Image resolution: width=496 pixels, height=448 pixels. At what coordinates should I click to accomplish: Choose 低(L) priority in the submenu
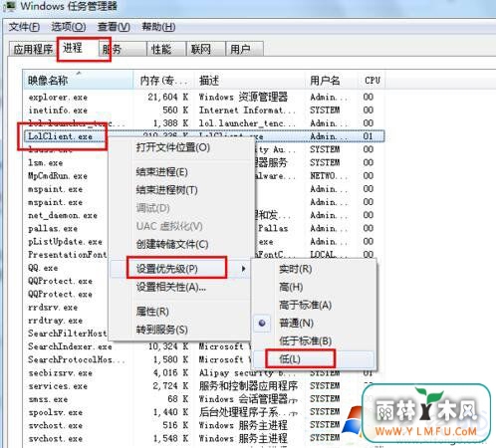coord(290,358)
